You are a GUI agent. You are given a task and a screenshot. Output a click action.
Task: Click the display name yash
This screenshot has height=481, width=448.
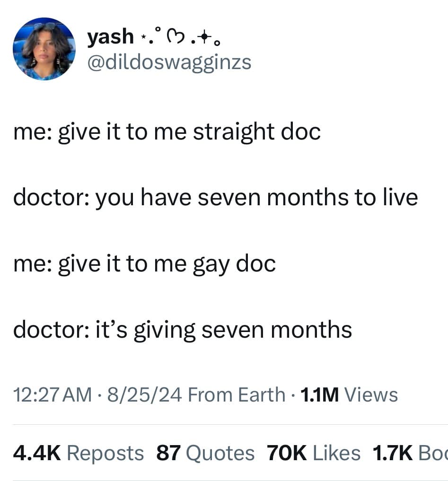point(111,36)
